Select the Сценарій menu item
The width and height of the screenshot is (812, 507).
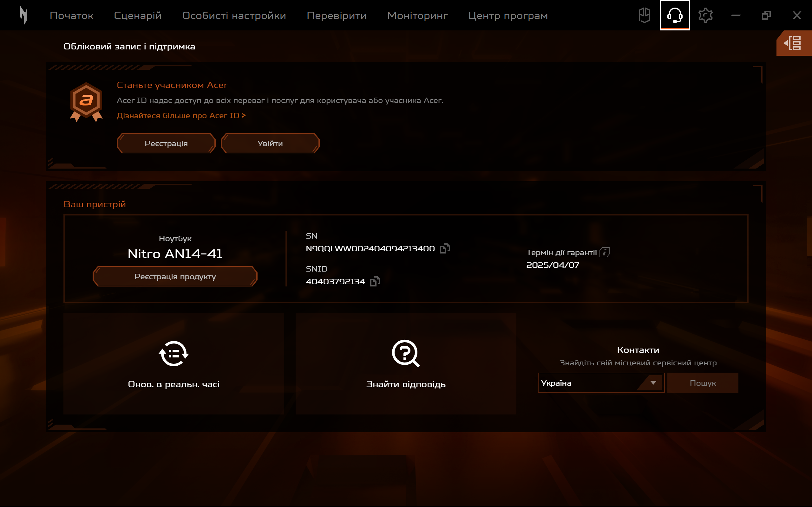coord(138,16)
